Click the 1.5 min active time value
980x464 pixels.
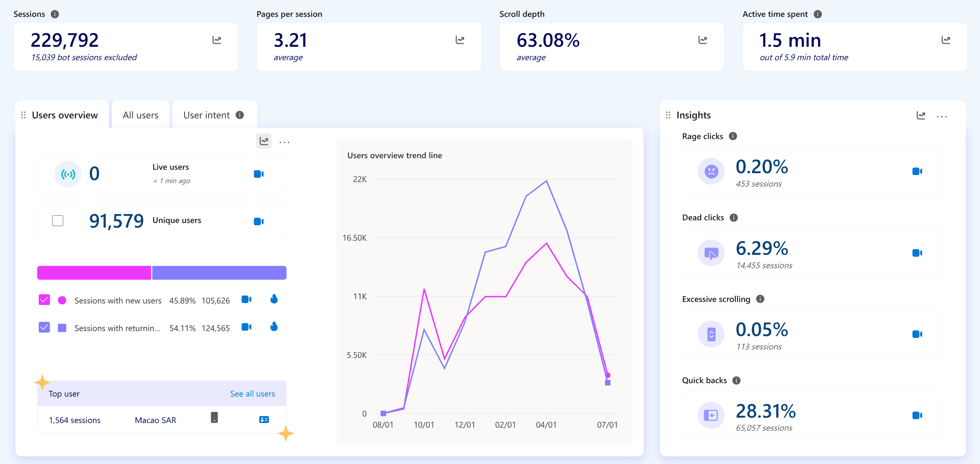(x=790, y=40)
